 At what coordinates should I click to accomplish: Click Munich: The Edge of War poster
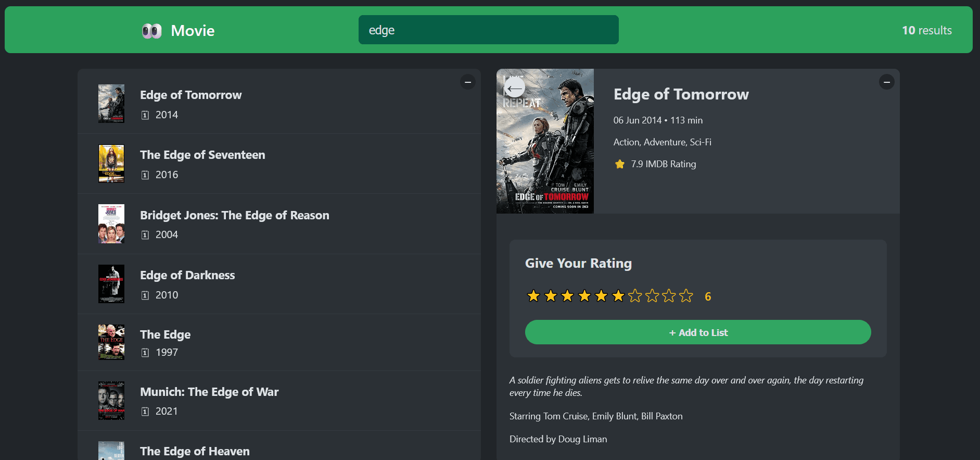[x=111, y=401]
